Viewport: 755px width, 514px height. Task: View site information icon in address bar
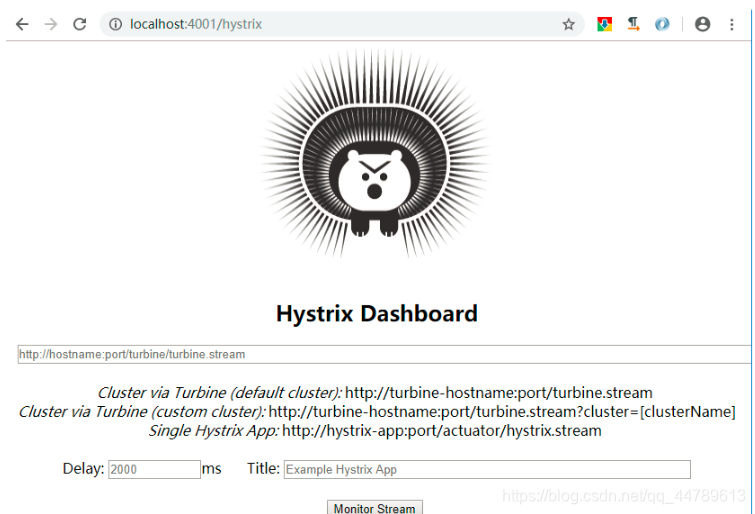(x=115, y=24)
